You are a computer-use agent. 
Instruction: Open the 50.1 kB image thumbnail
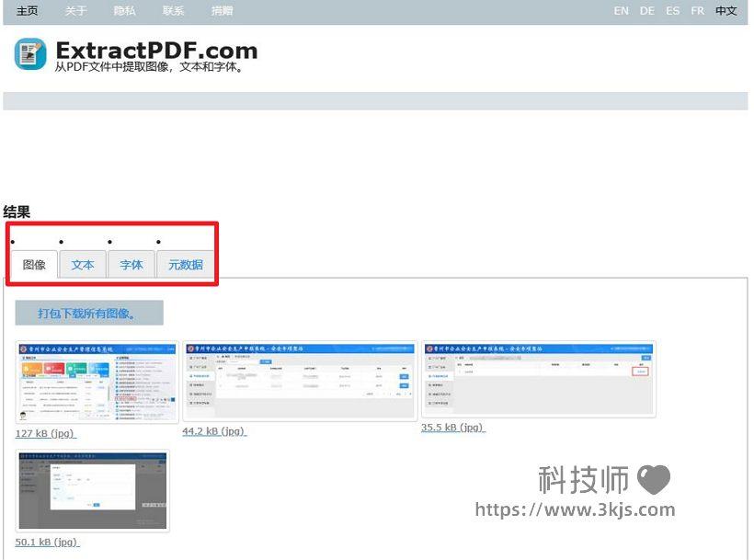pos(92,490)
